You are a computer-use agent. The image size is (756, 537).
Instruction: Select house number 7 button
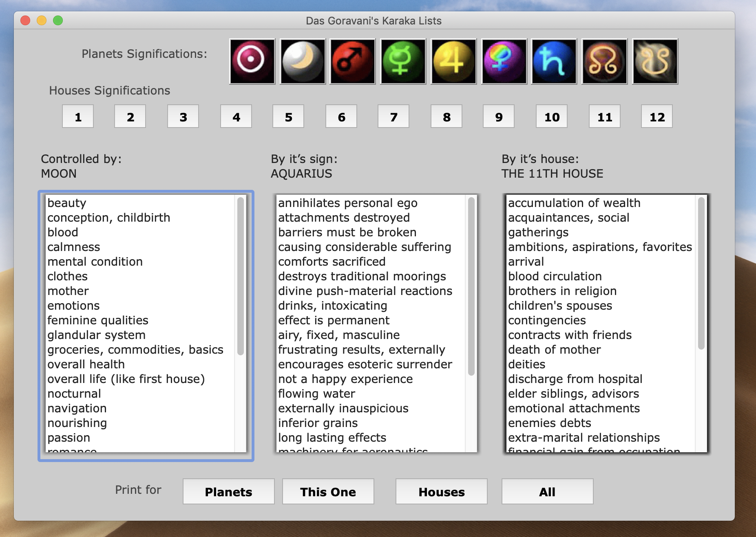coord(393,117)
